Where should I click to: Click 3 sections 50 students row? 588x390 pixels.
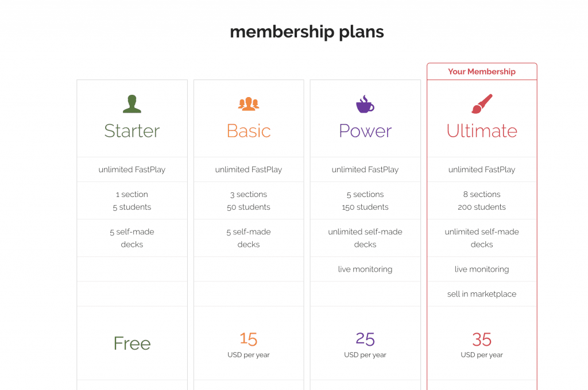249,200
